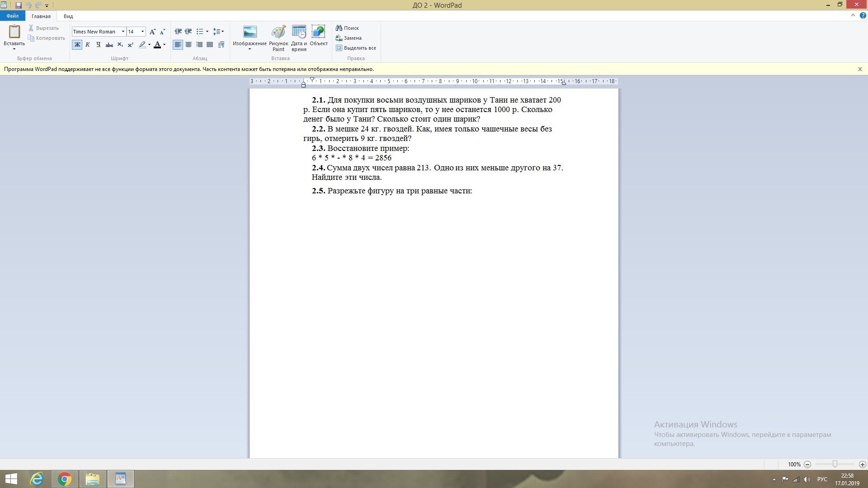868x488 pixels.
Task: Insert an object (Объект)
Action: 318,36
